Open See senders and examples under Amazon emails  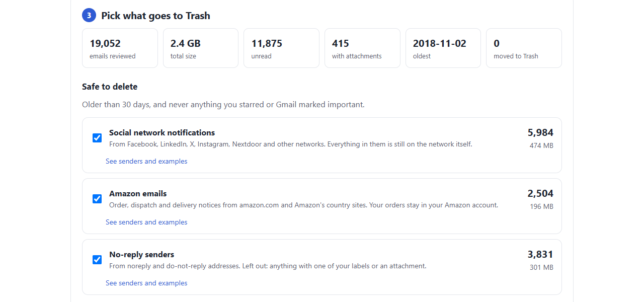point(146,222)
